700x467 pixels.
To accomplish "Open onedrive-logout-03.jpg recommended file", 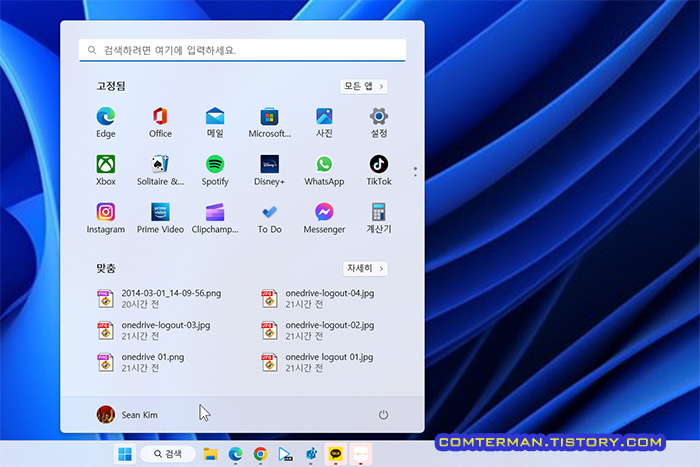I will [x=154, y=330].
